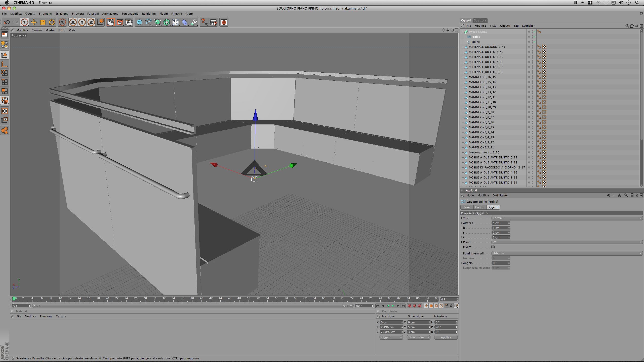Open the Coord. attributes tab

[x=479, y=207]
